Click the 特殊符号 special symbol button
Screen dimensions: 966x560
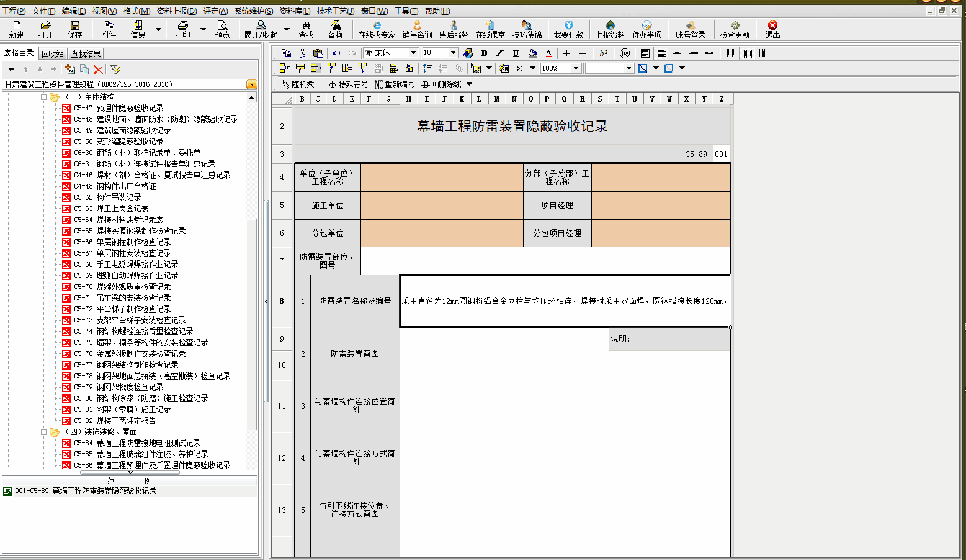[348, 84]
